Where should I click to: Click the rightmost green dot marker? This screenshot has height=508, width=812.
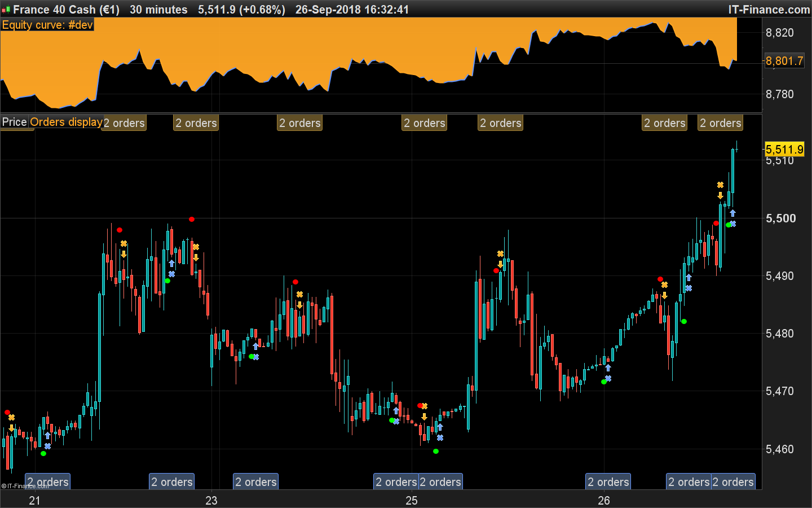coord(729,225)
